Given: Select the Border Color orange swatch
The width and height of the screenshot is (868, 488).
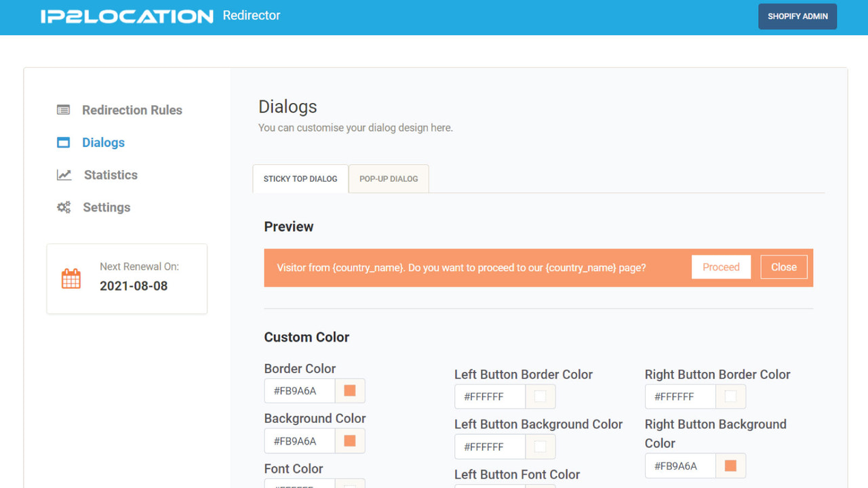Looking at the screenshot, I should 350,390.
